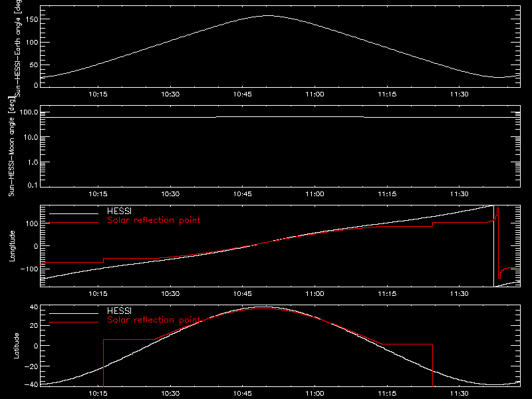Image resolution: width=532 pixels, height=399 pixels.
Task: Click 11:30 time label under Longitude plot
Action: [x=460, y=294]
